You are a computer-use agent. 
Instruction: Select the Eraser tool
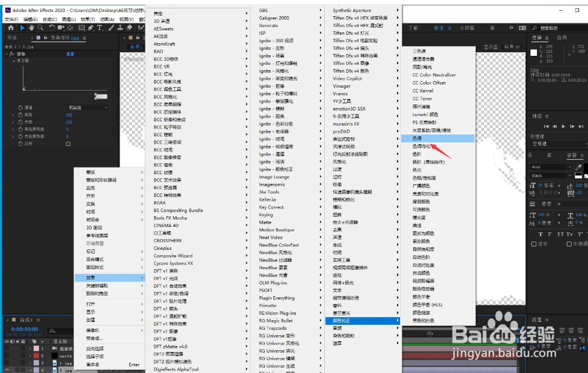129,28
